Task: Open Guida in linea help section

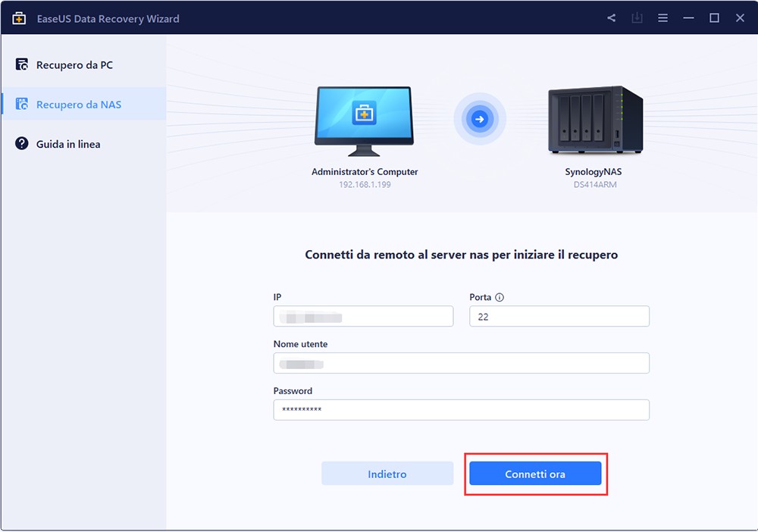Action: pos(84,143)
